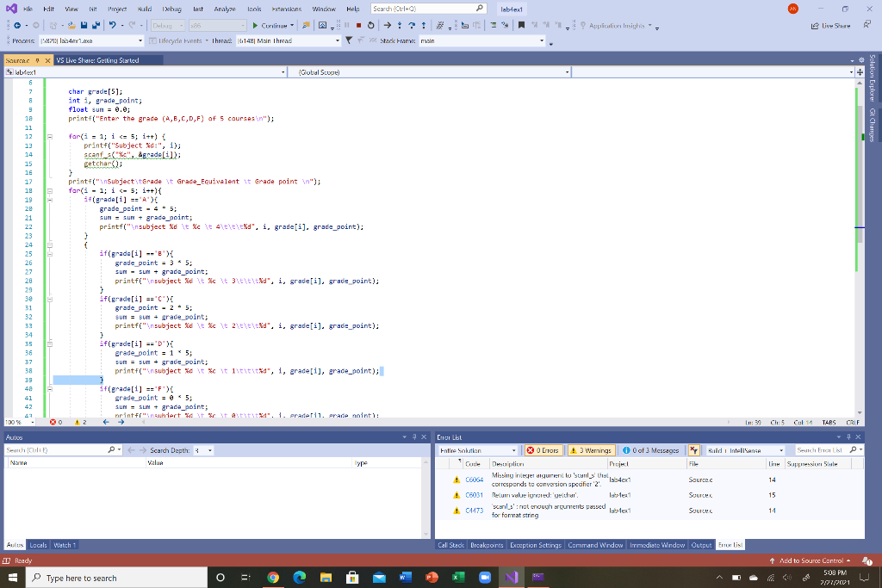Screen dimensions: 882x588
Task: Click the Stop Debugging red square icon
Action: (x=358, y=27)
